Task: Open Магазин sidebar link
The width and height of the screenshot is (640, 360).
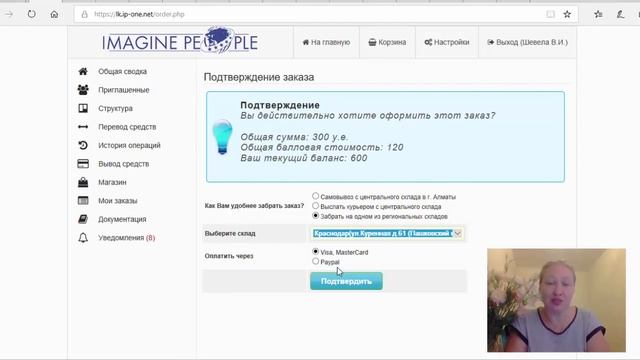Action: [x=112, y=182]
